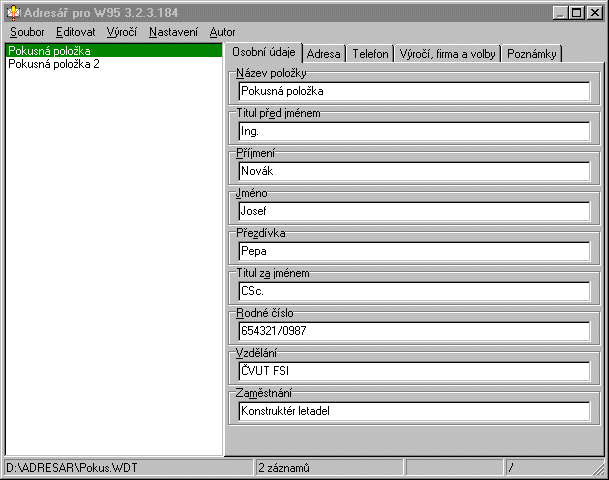This screenshot has width=609, height=480.
Task: Select the Pokusná položka 2 entry
Action: 114,64
